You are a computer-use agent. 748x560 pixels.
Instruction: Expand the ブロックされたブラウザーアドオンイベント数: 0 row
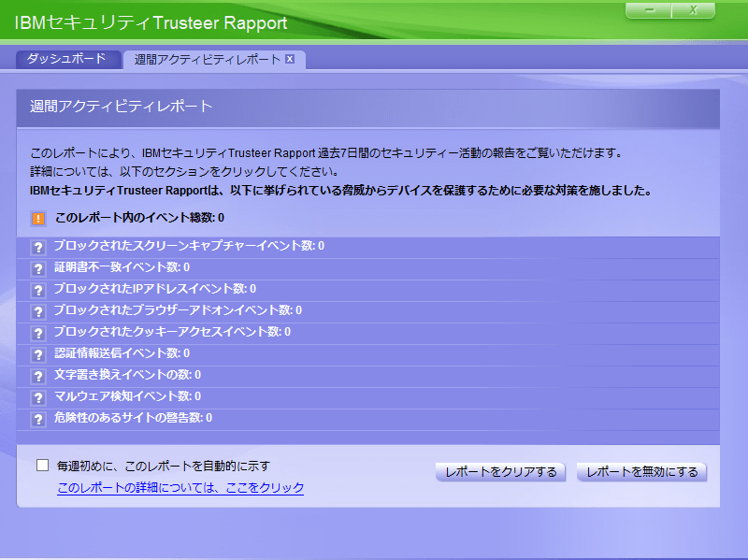pos(367,312)
